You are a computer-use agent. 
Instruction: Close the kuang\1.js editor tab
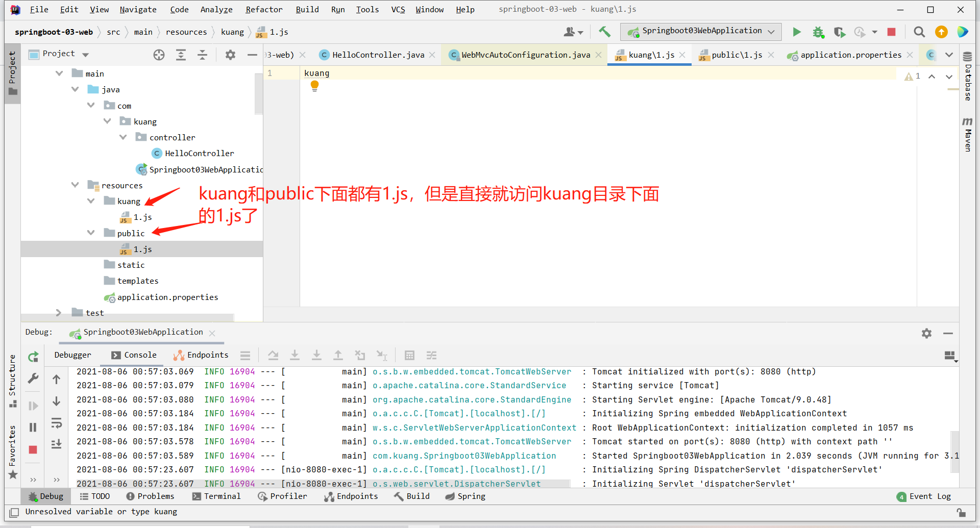pyautogui.click(x=682, y=55)
